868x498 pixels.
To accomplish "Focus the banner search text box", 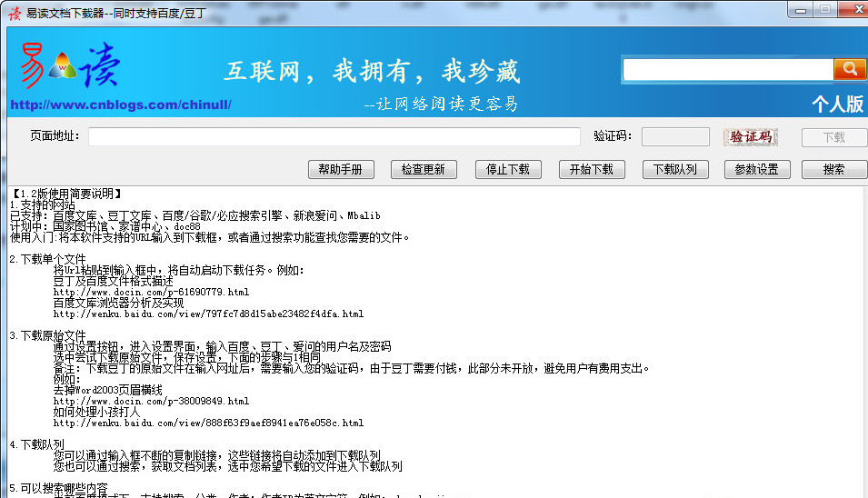I will (728, 70).
